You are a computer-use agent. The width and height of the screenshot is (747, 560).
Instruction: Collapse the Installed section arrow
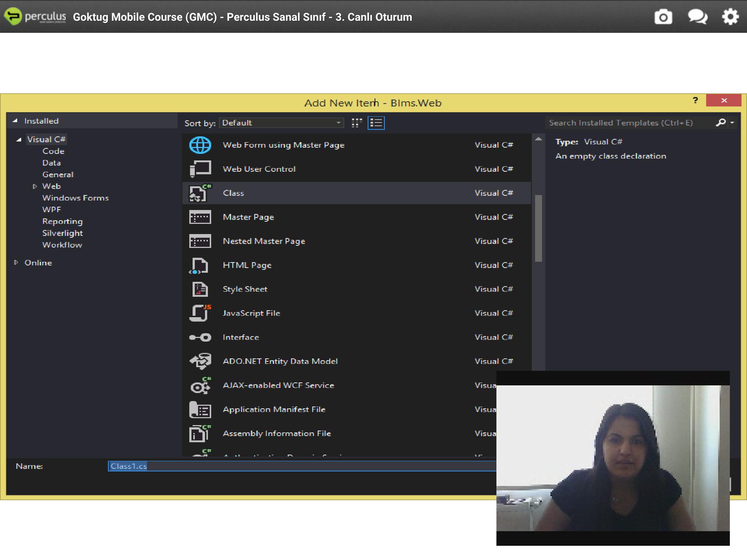pos(15,121)
